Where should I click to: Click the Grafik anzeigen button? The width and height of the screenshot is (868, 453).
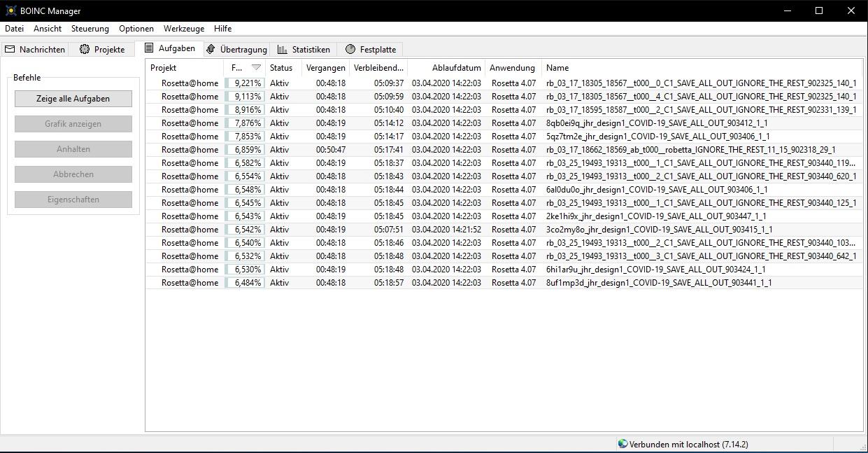(73, 124)
